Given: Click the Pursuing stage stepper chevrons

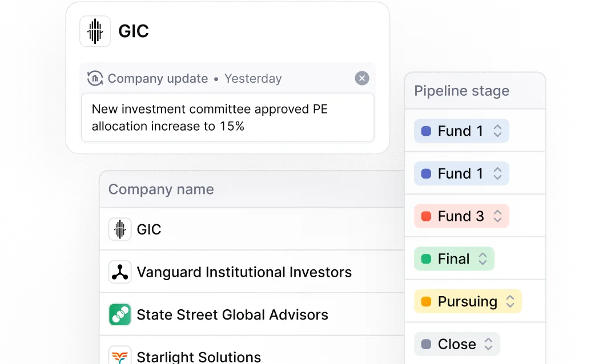Looking at the screenshot, I should pos(510,301).
